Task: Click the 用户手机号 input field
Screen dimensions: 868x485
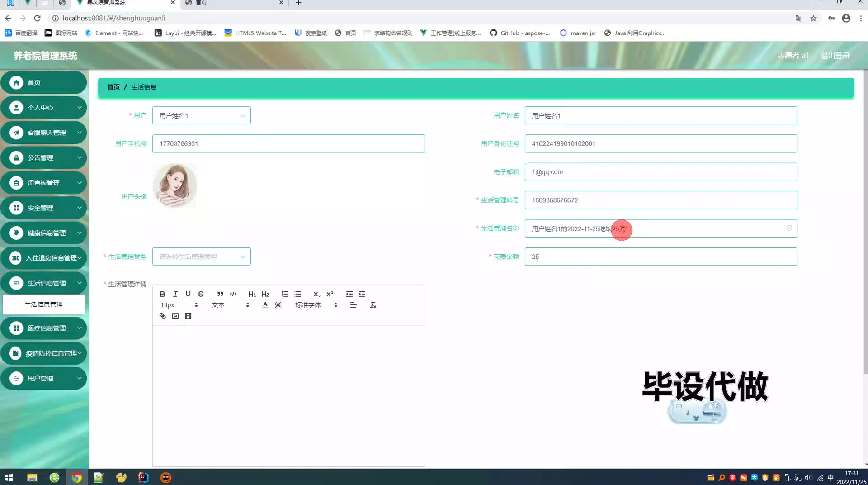Action: click(288, 143)
